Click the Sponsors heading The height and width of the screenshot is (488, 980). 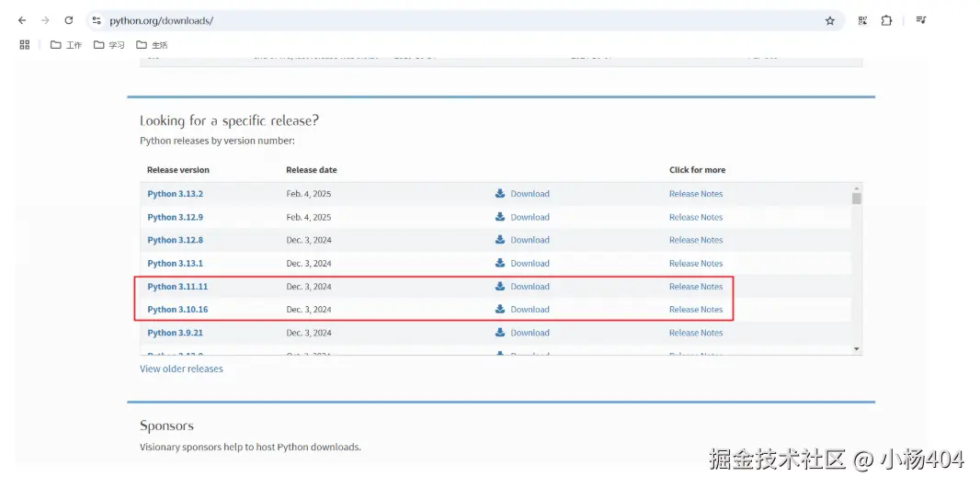tap(167, 426)
